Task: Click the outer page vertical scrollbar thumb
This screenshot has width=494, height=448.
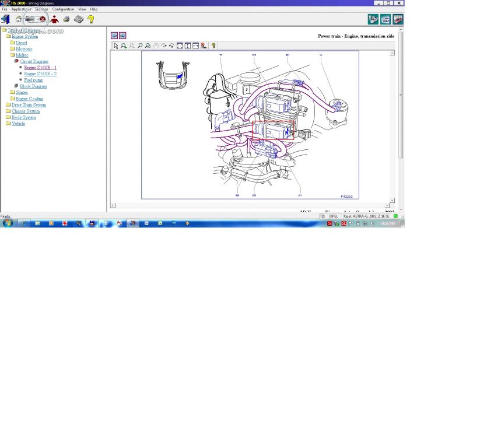Action: point(401,94)
